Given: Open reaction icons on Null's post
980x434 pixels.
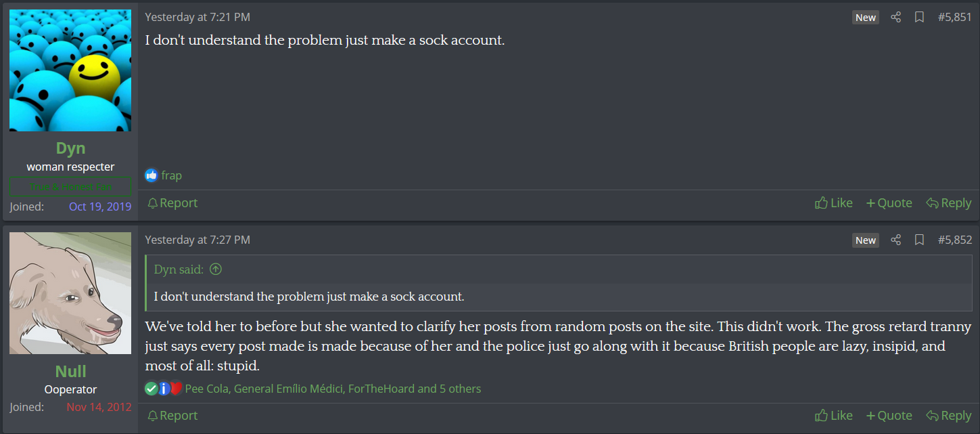Looking at the screenshot, I should click(164, 389).
